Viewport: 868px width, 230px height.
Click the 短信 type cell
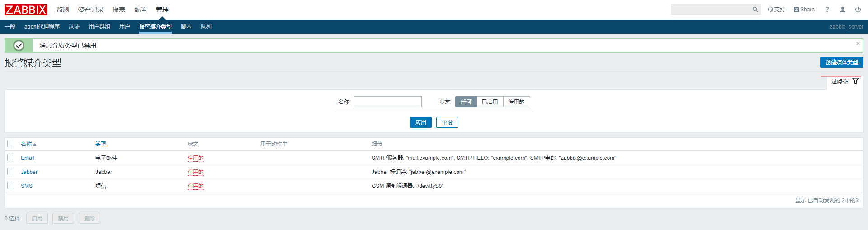(101, 186)
